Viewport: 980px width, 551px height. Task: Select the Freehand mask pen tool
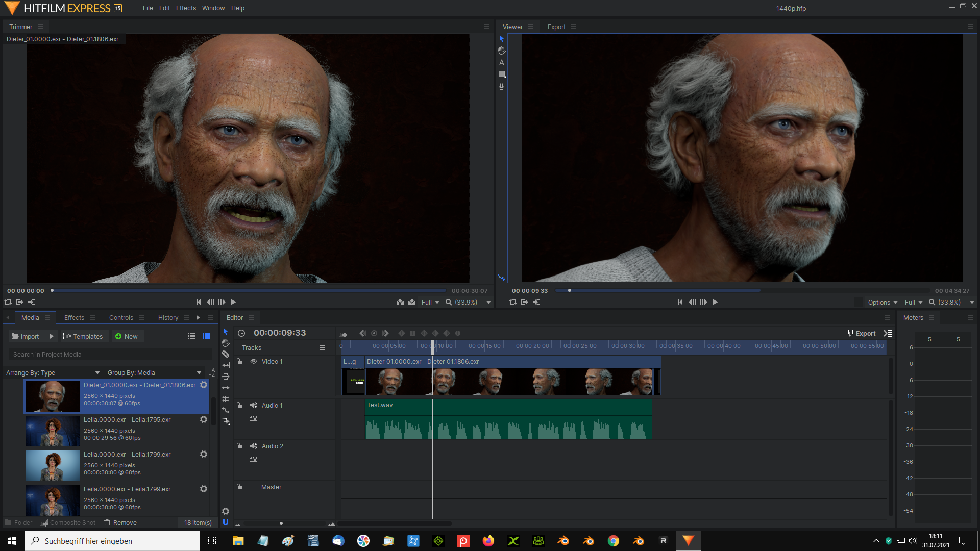[x=502, y=86]
